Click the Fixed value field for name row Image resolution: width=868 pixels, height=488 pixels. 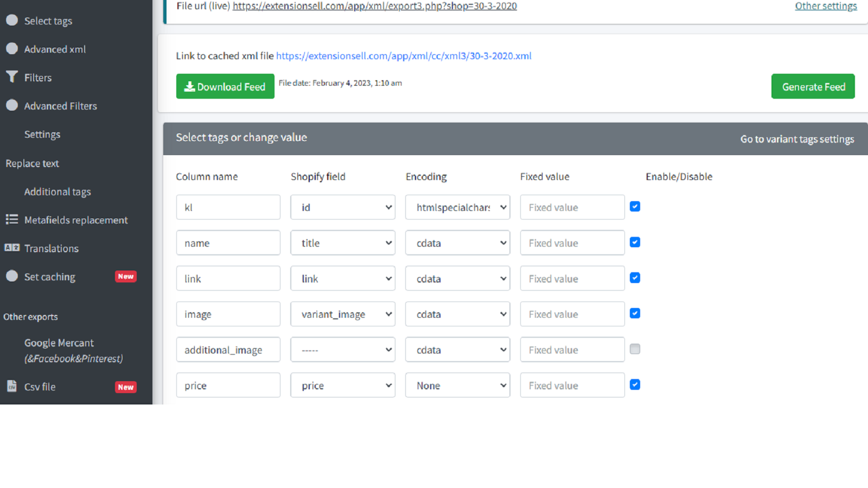[x=572, y=243]
